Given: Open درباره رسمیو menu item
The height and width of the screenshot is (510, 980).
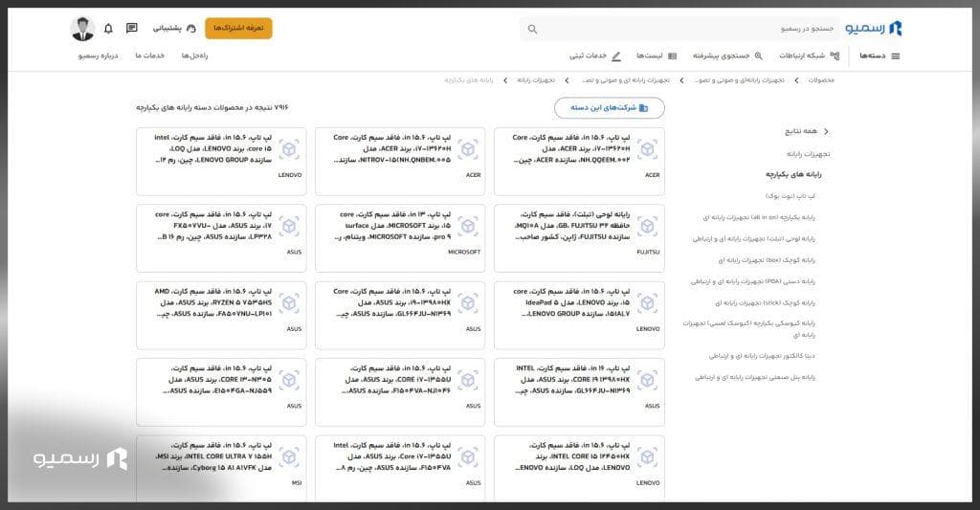Looking at the screenshot, I should 99,55.
